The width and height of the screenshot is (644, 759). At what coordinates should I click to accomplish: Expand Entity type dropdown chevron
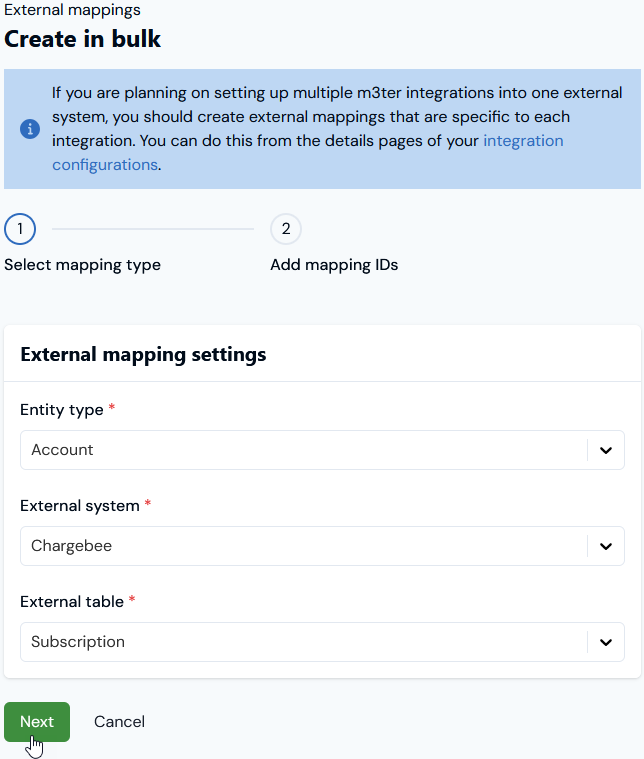click(x=606, y=450)
